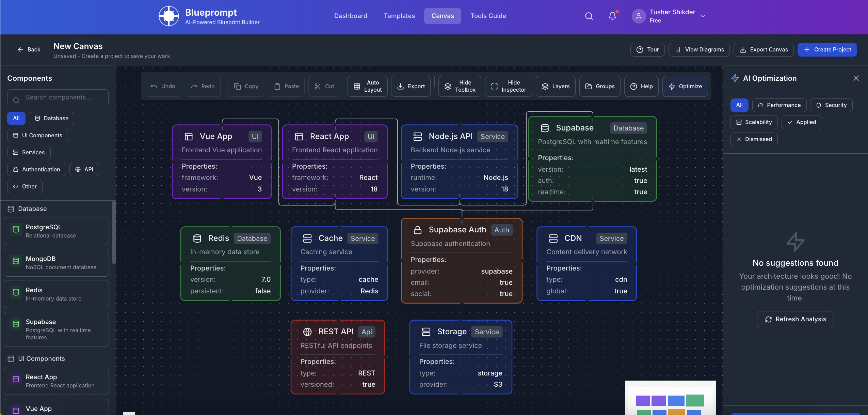The width and height of the screenshot is (868, 415).
Task: Switch to the Templates tab
Action: pyautogui.click(x=399, y=16)
